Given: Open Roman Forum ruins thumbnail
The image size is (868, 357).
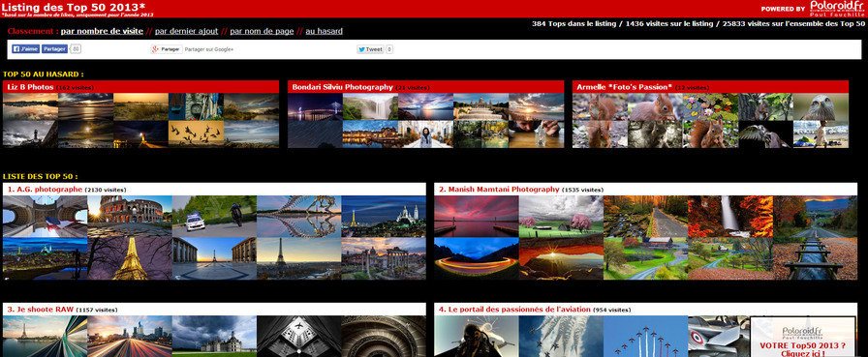Looking at the screenshot, I should (x=384, y=258).
